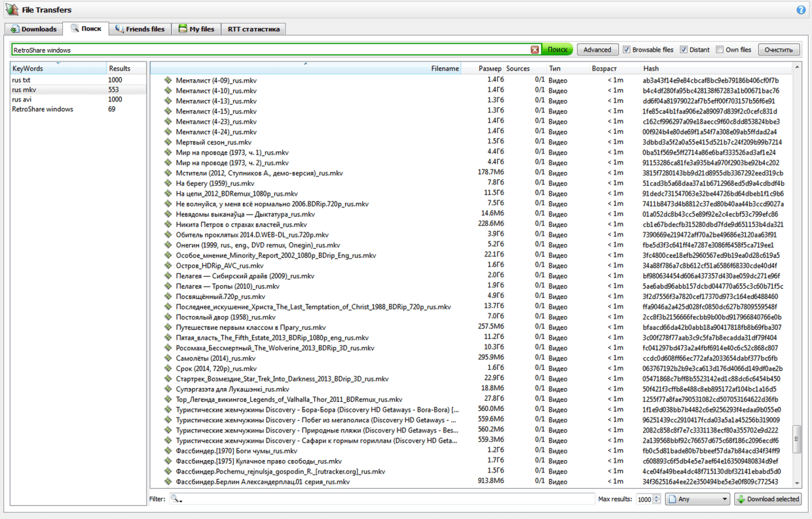Viewport: 812px width, 519px height.
Task: Clear search text with red X icon
Action: click(x=535, y=50)
